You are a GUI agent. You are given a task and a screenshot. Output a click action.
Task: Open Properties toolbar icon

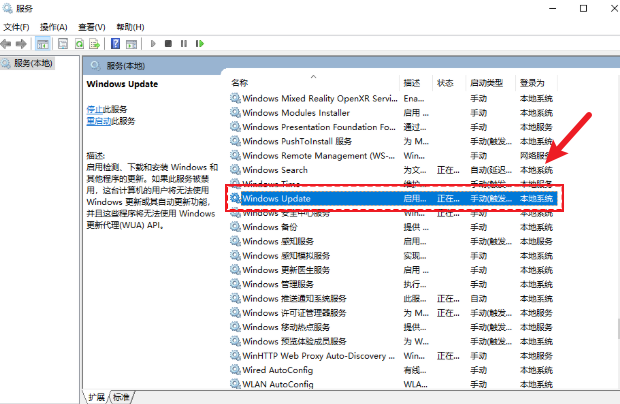[x=63, y=44]
